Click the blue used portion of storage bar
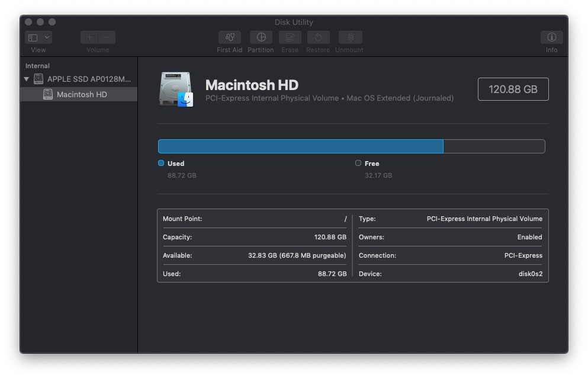The image size is (588, 378). pyautogui.click(x=300, y=146)
